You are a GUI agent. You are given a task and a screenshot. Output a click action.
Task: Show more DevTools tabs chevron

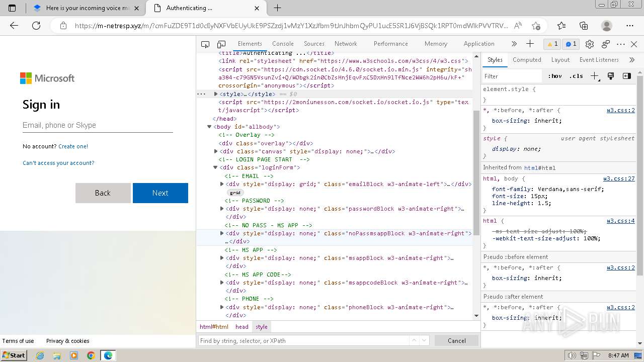click(x=514, y=44)
